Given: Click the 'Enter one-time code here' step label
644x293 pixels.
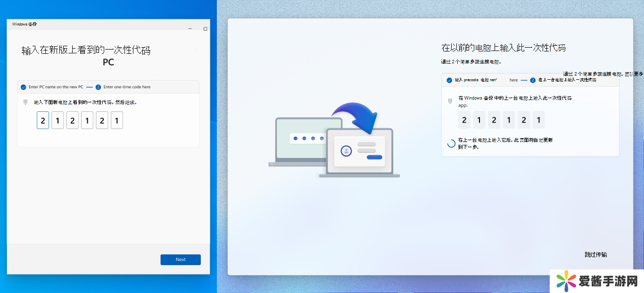Looking at the screenshot, I should 127,87.
